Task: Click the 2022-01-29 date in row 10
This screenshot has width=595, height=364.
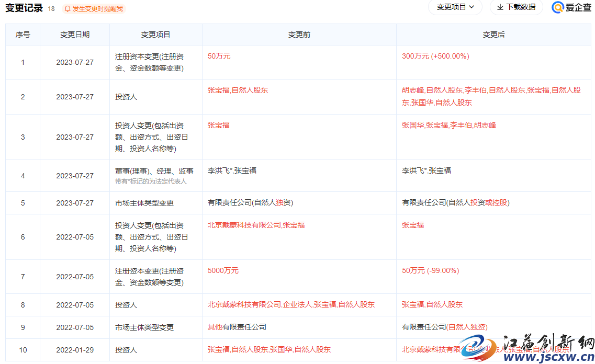Action: click(75, 350)
